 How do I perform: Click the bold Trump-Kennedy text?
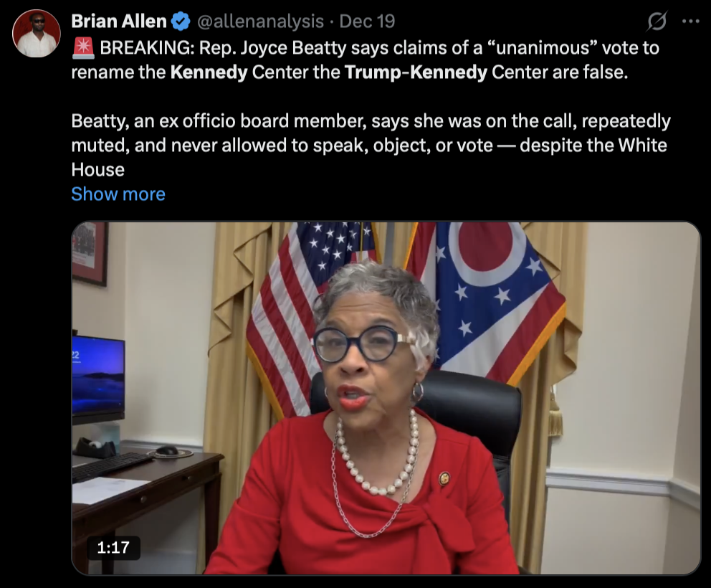tap(416, 72)
